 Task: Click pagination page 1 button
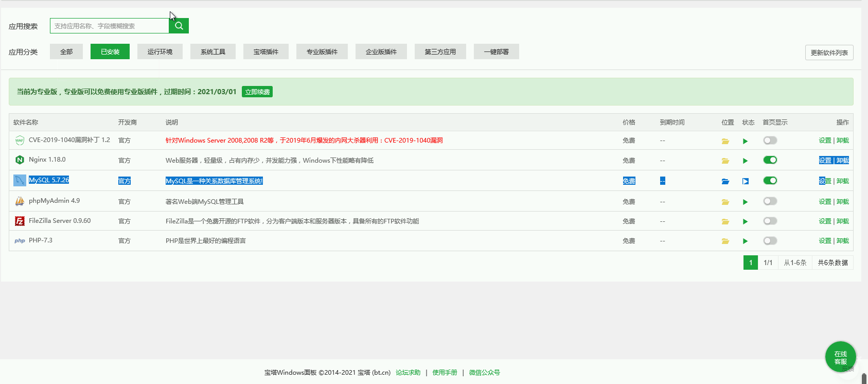pyautogui.click(x=751, y=263)
